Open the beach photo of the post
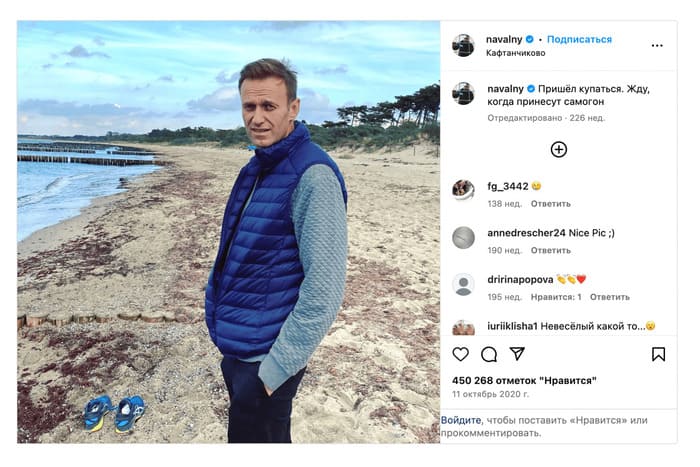This screenshot has width=700, height=467. (x=228, y=232)
